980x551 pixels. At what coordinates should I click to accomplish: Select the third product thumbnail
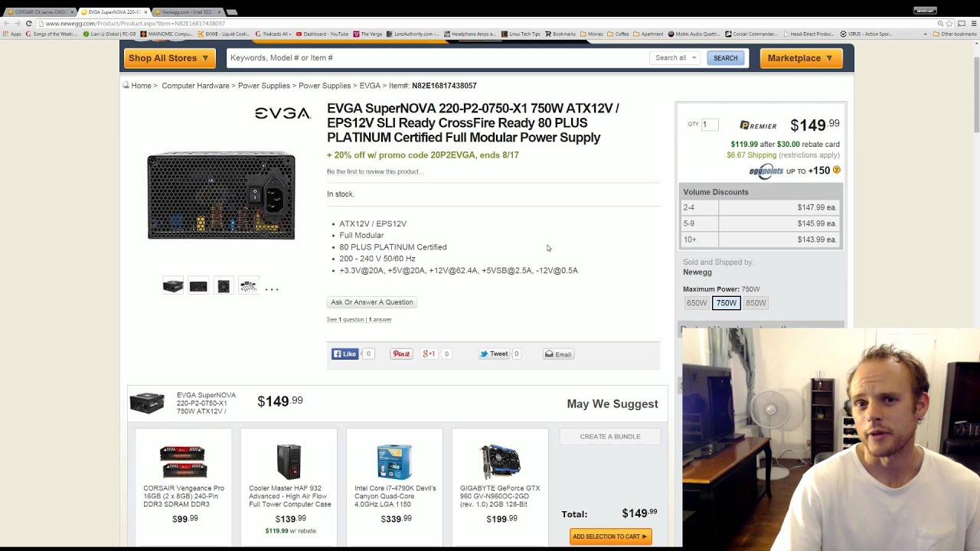(224, 286)
